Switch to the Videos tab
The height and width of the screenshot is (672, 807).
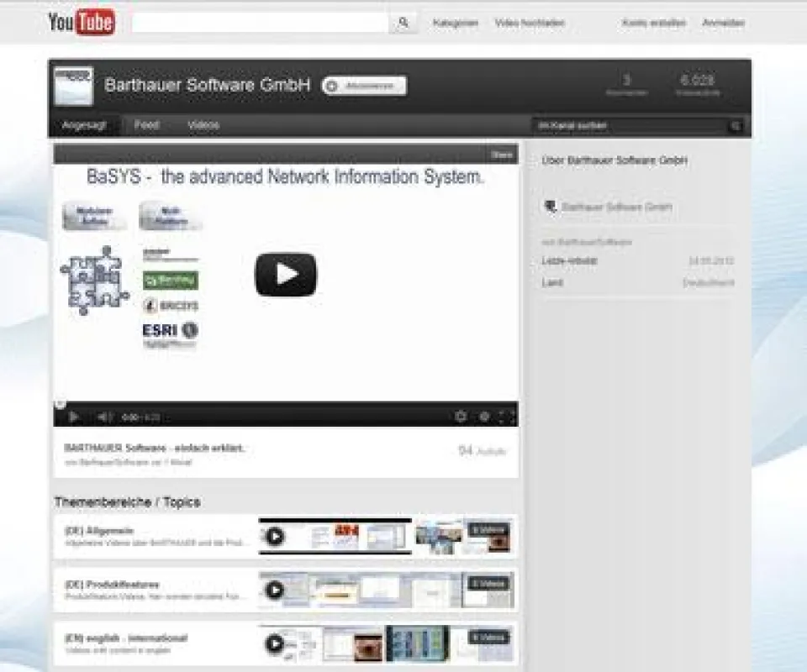(203, 125)
